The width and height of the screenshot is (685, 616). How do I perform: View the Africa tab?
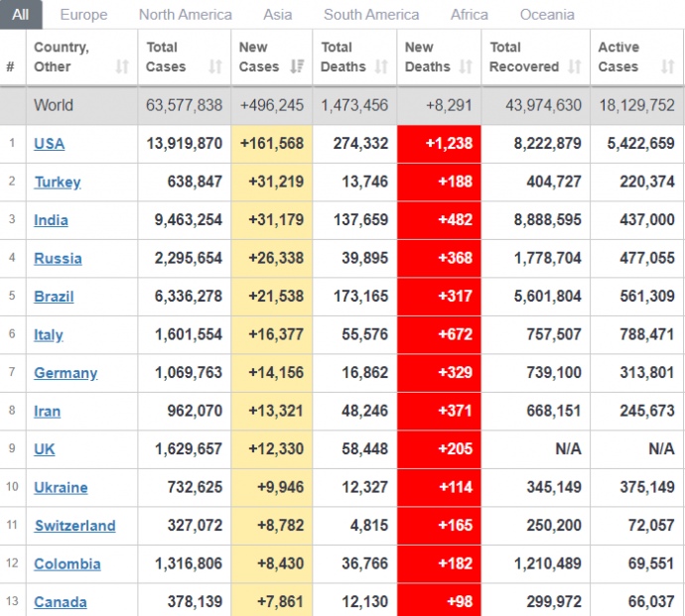pos(469,15)
